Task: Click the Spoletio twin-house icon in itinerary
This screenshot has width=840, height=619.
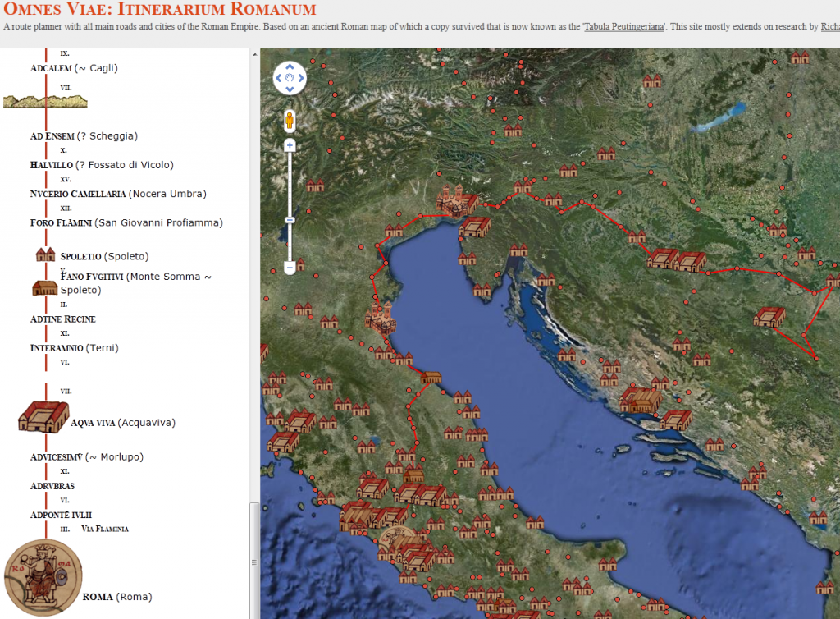Action: pyautogui.click(x=46, y=254)
